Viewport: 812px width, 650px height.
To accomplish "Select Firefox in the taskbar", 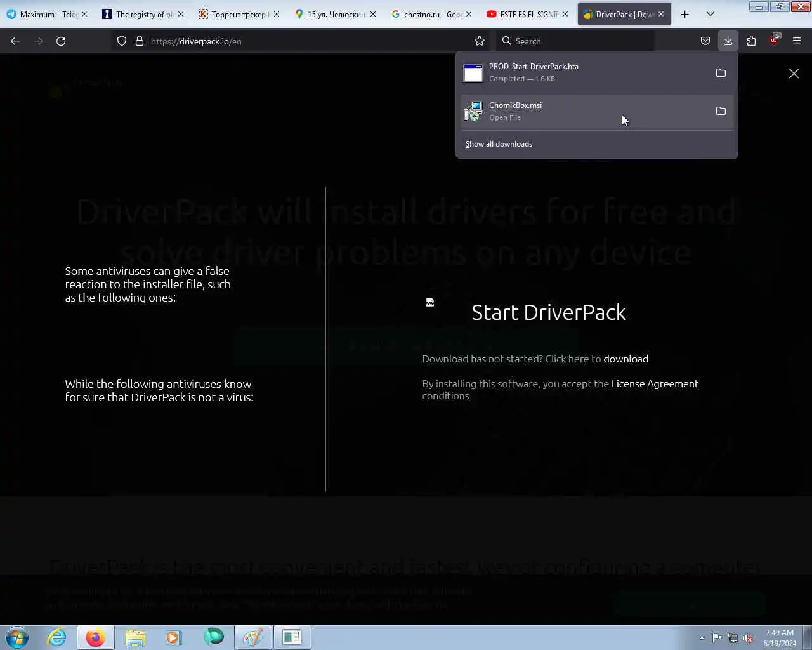I will pyautogui.click(x=96, y=637).
